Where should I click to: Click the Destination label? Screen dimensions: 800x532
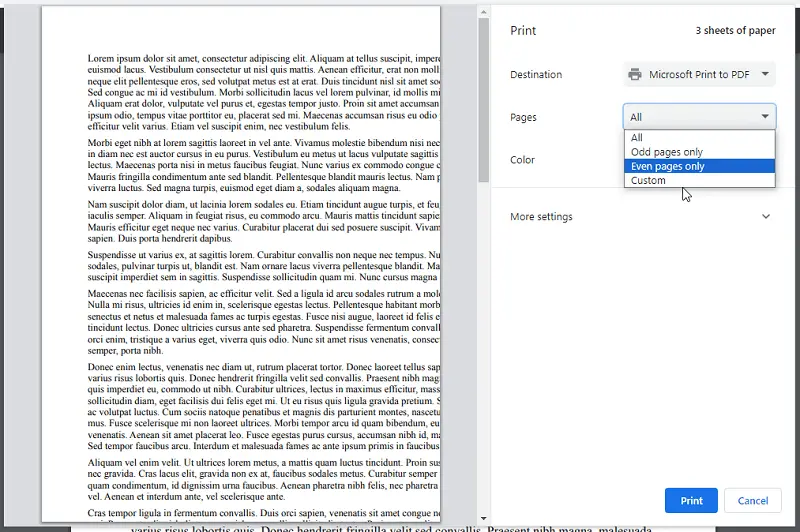tap(536, 74)
